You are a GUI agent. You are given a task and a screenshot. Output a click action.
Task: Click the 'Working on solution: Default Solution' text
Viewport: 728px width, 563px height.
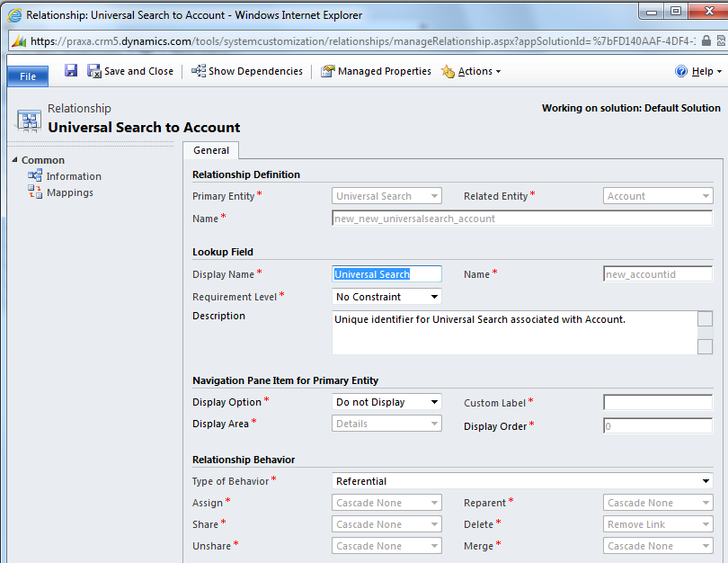coord(631,108)
